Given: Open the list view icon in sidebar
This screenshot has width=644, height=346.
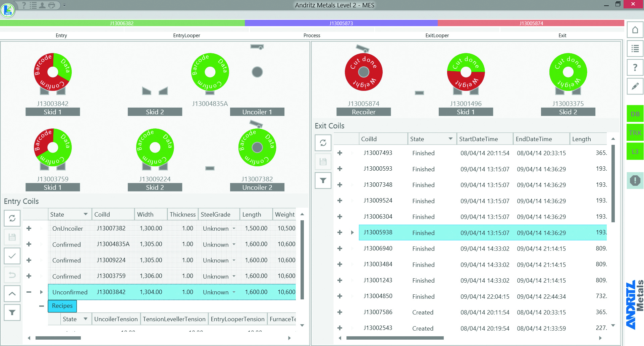Looking at the screenshot, I should [x=635, y=49].
